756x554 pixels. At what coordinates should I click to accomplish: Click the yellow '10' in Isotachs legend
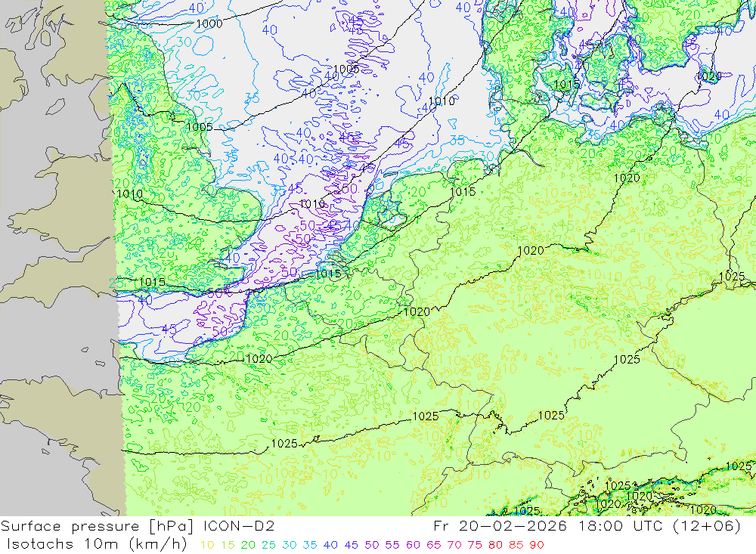[207, 545]
